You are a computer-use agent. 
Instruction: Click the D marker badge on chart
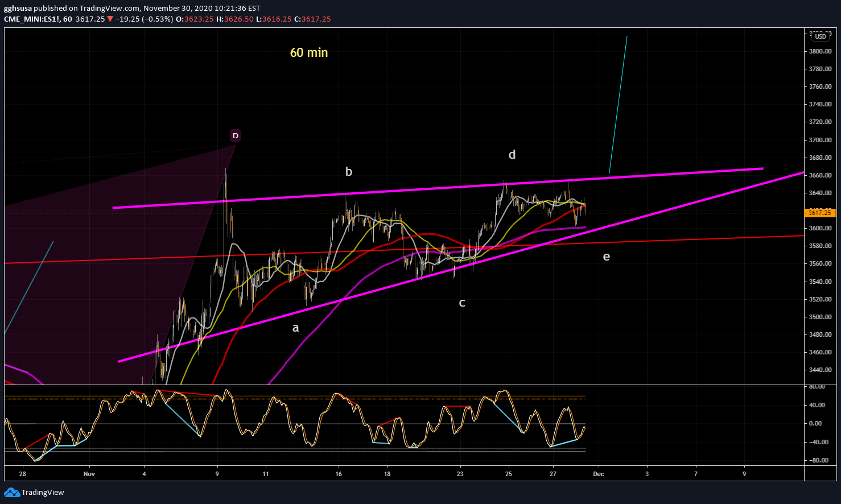(235, 135)
